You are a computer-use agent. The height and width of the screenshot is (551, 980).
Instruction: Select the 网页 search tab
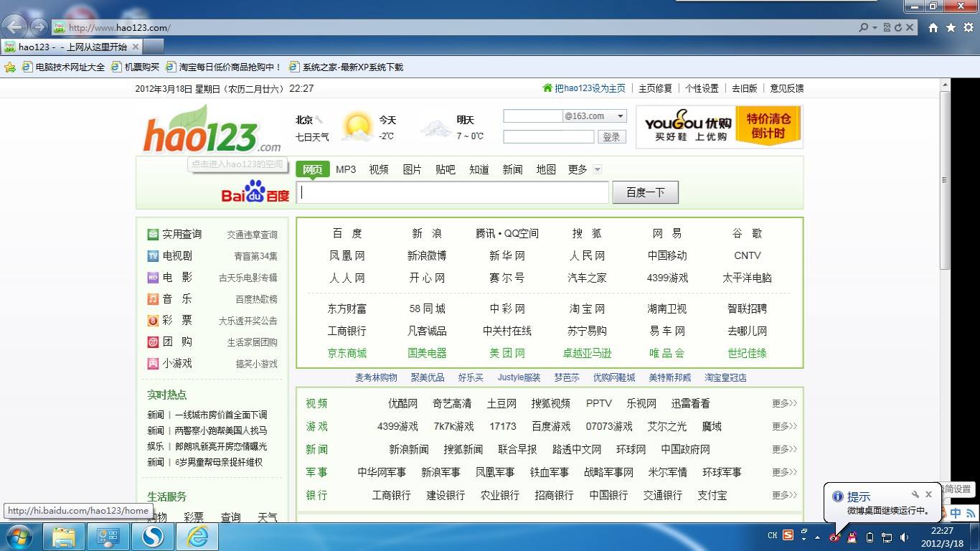click(313, 169)
